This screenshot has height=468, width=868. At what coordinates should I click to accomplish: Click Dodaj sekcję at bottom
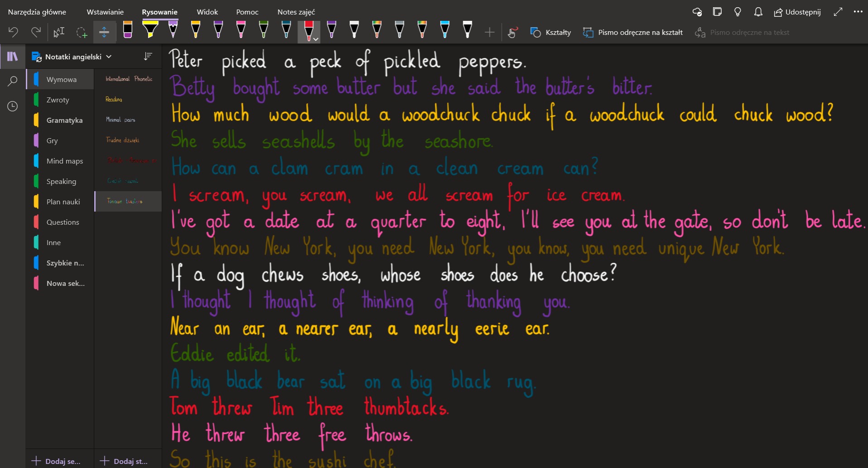point(56,461)
